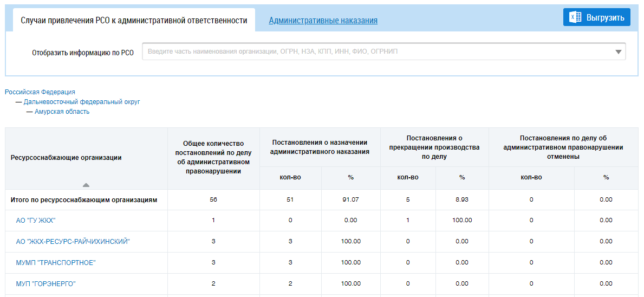
Task: Open the РСО selection dropdown arrow
Action: [x=618, y=52]
